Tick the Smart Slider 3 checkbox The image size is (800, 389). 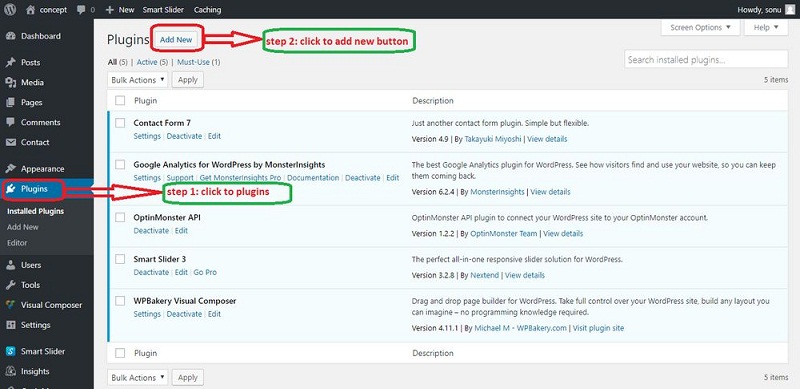coord(120,259)
